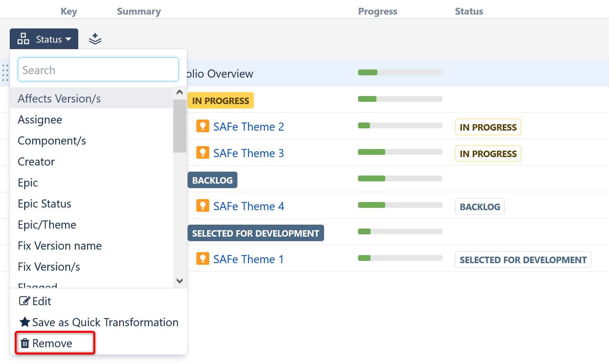Click the lightbulb icon next to SAFe Theme 4
609x364 pixels.
click(x=202, y=206)
